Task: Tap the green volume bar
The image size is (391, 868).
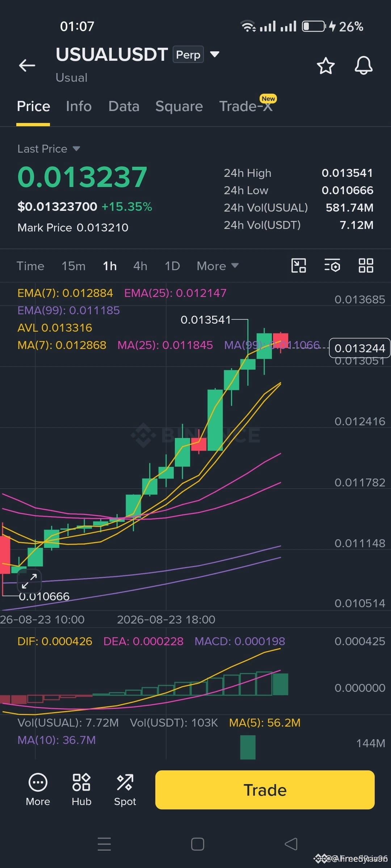Action: point(248,747)
